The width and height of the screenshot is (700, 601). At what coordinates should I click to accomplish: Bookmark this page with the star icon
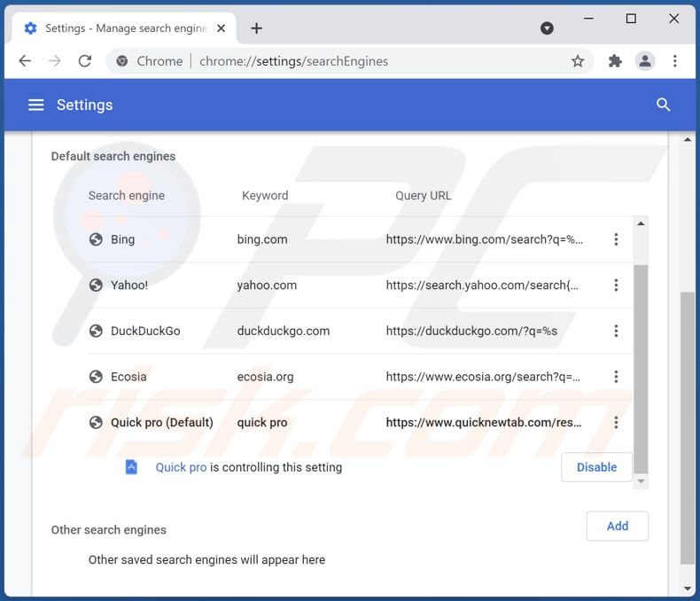[x=578, y=61]
